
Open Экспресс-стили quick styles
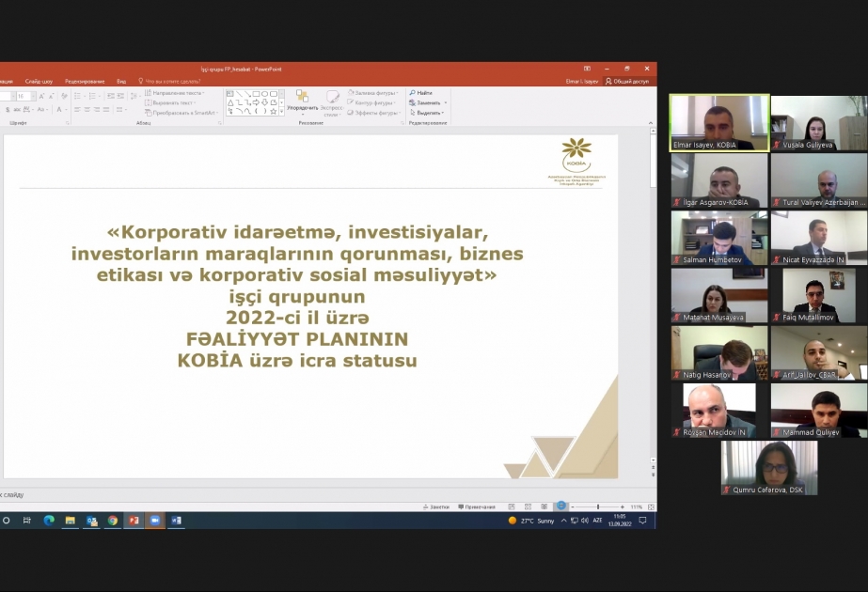coord(332,103)
